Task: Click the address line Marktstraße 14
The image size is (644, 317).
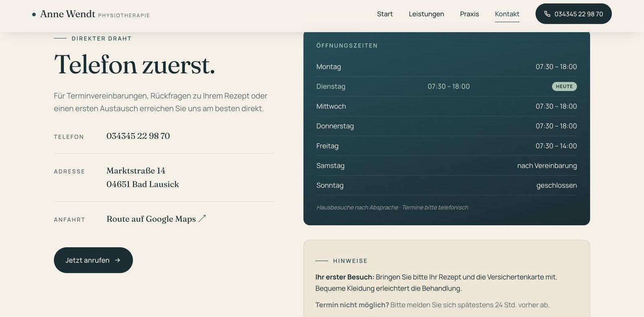Action: pyautogui.click(x=136, y=170)
